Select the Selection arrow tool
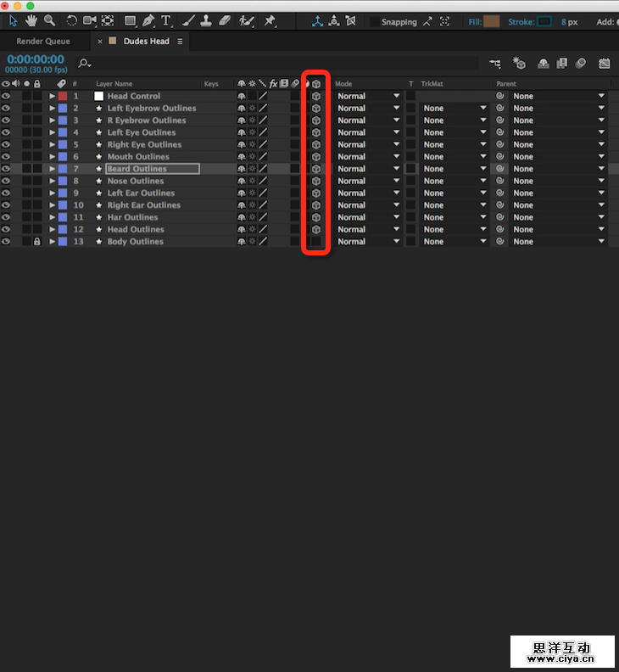The image size is (619, 672). [x=13, y=20]
